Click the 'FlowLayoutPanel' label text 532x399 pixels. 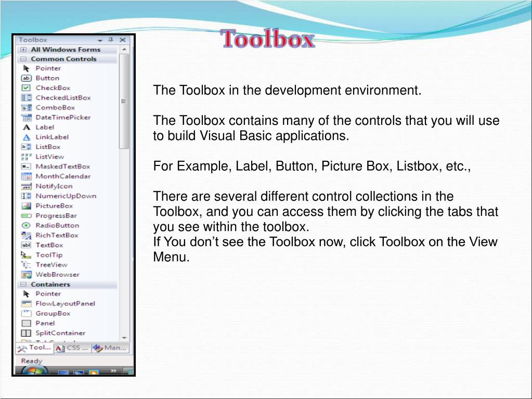point(66,303)
